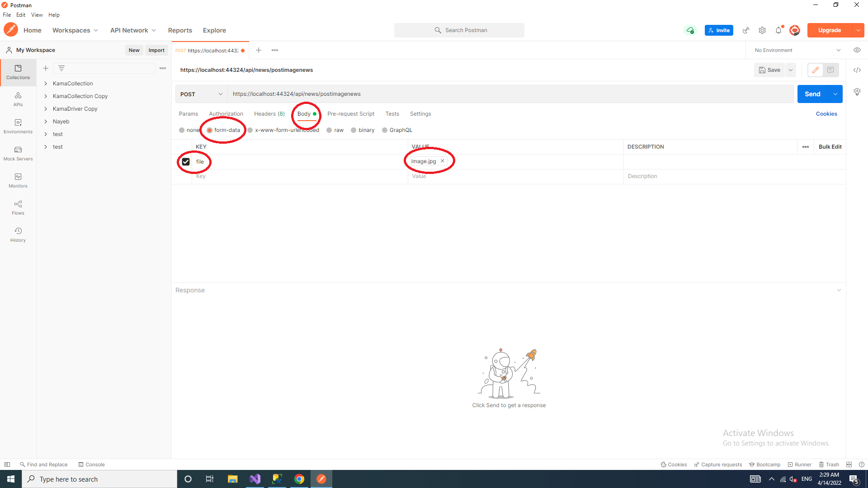The width and height of the screenshot is (868, 488).
Task: Open the File menu
Action: pos(7,15)
